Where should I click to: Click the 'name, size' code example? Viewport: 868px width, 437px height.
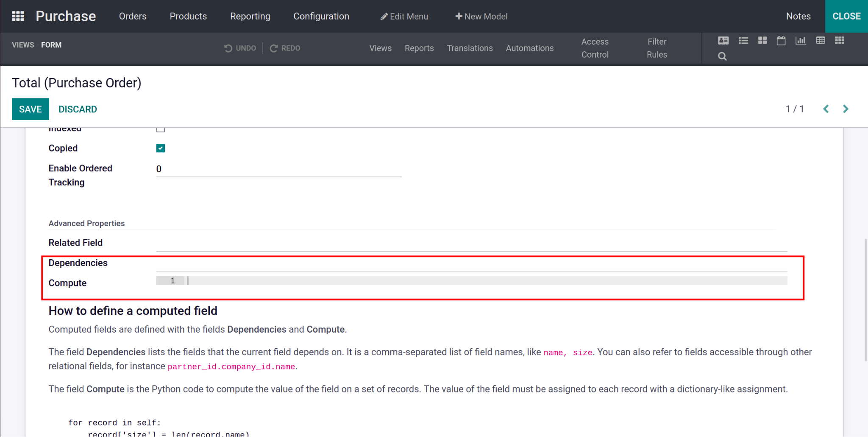click(568, 353)
